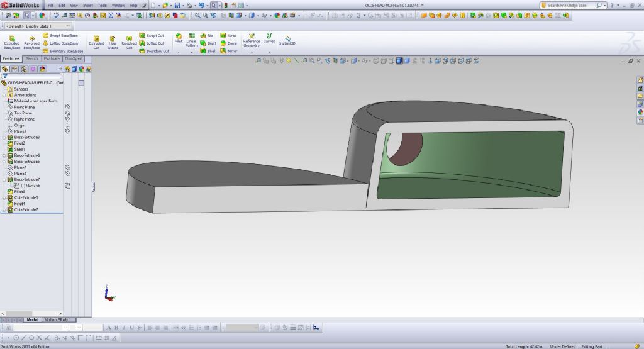Select the Extruded Boss/Base tool
The width and height of the screenshot is (644, 349).
point(11,42)
